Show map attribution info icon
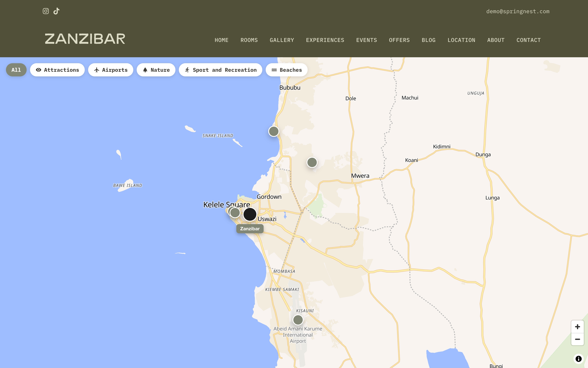Viewport: 588px width, 368px height. point(578,358)
